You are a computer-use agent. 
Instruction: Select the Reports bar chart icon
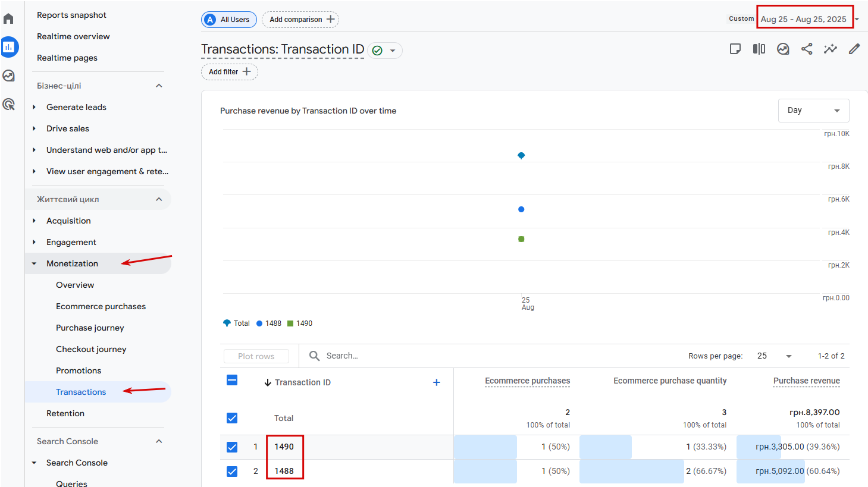coord(9,47)
